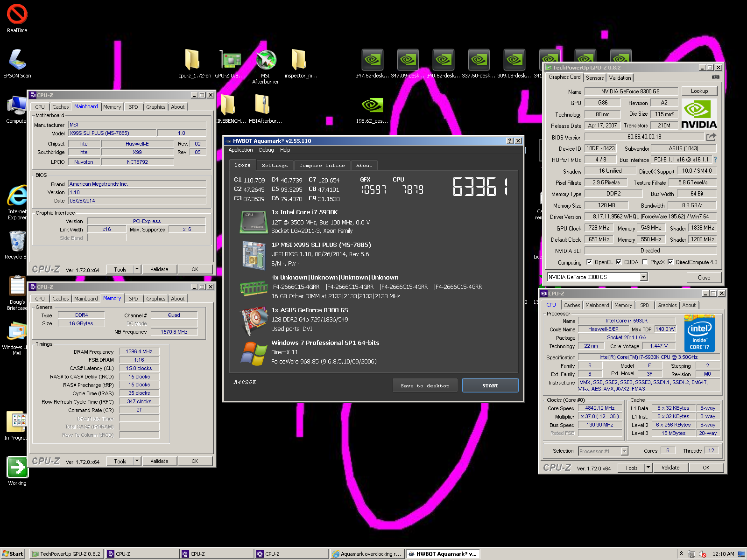The width and height of the screenshot is (747, 560).
Task: Click the GPU-Z Name field NVIDIA GeForce 8300 GS
Action: 630,91
